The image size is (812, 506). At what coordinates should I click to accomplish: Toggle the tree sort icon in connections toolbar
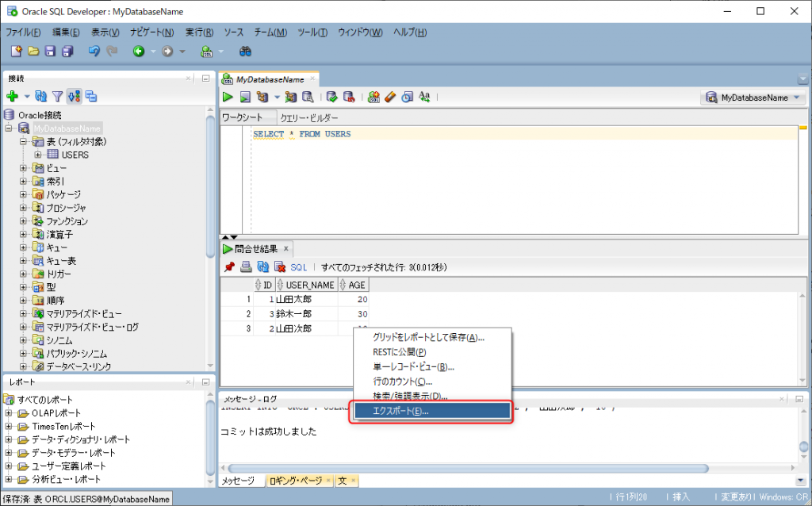click(x=75, y=96)
